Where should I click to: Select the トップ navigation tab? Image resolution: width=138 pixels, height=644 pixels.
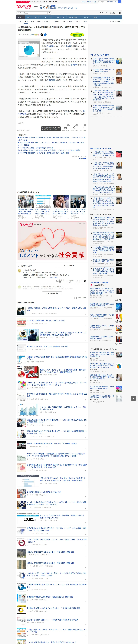[x=20, y=17]
